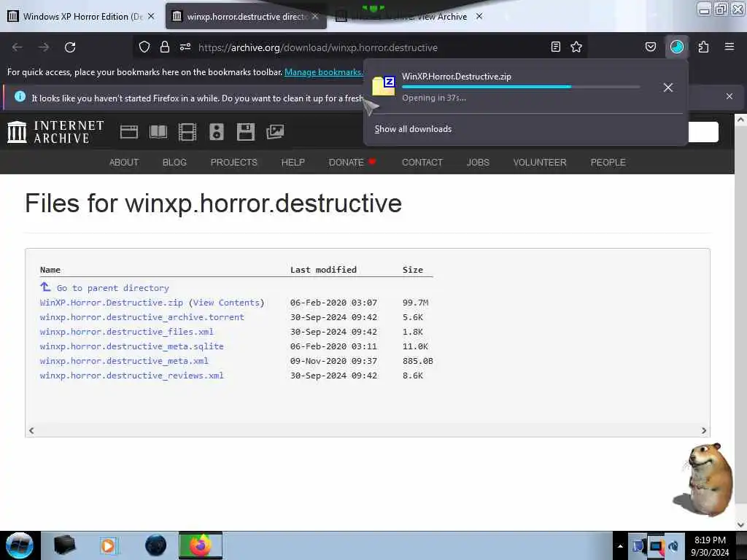Bookmark this page with the star icon
This screenshot has width=747, height=560.
tap(576, 47)
